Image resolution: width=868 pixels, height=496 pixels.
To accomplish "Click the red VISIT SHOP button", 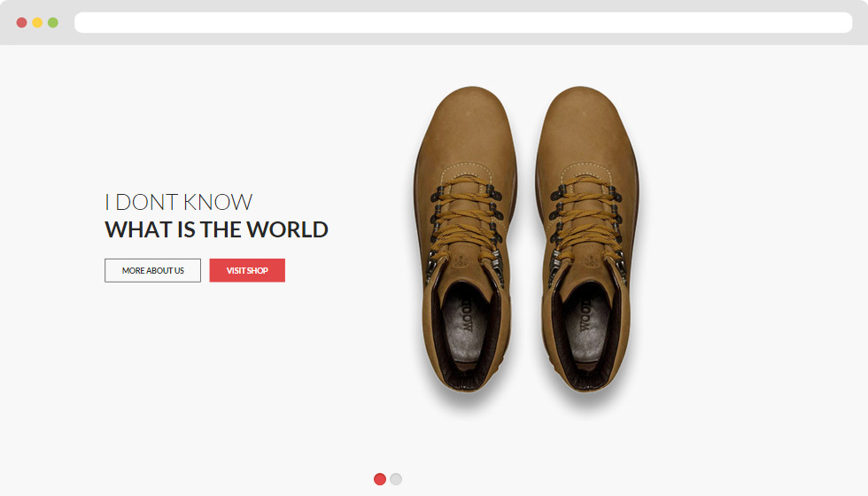I will [x=247, y=271].
